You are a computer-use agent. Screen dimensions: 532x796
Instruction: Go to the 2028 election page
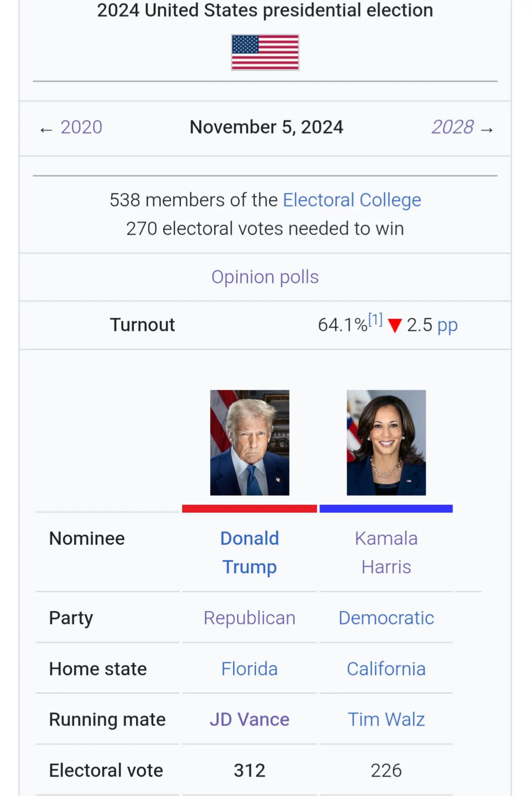(452, 128)
